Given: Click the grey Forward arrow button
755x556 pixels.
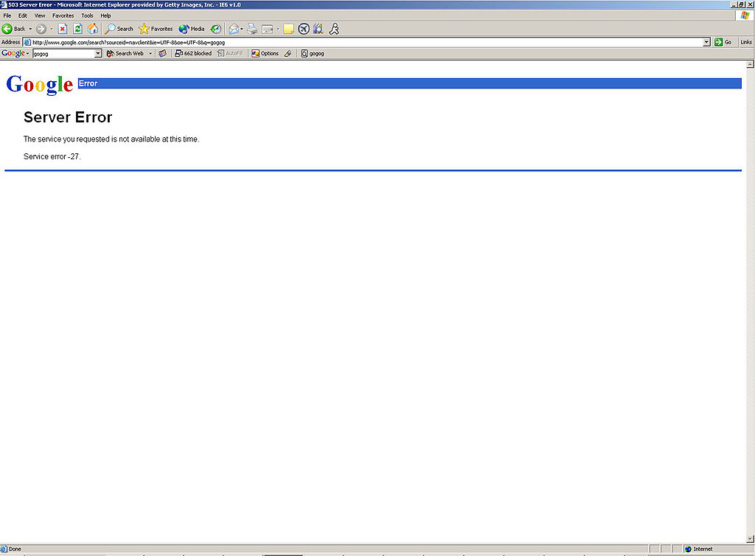Looking at the screenshot, I should pos(41,29).
